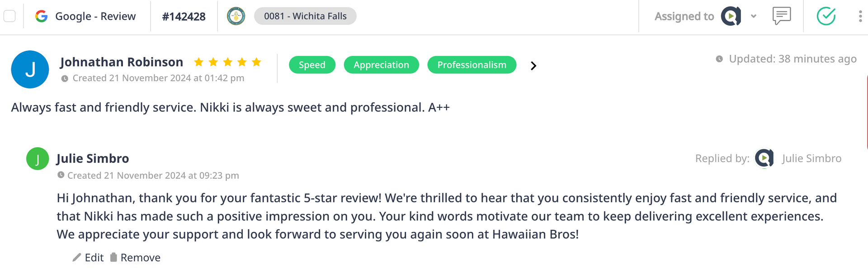
Task: Click the Google logo icon
Action: click(x=42, y=16)
